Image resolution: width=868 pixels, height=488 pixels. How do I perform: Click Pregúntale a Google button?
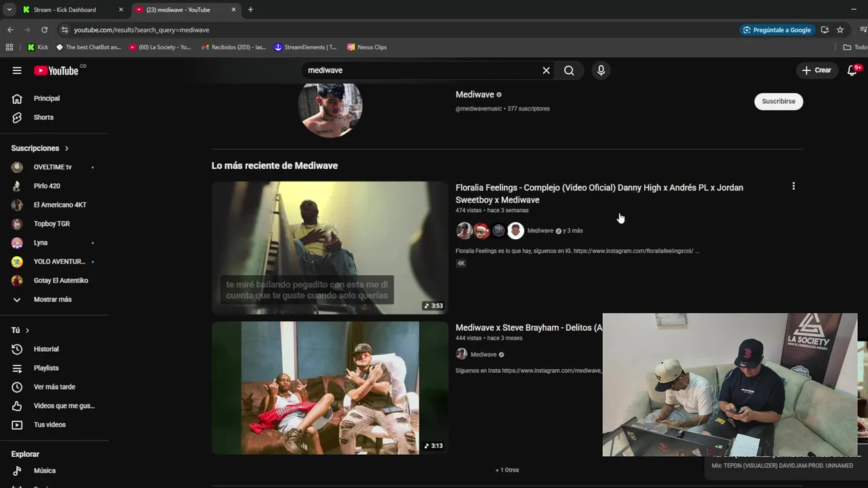pos(777,30)
